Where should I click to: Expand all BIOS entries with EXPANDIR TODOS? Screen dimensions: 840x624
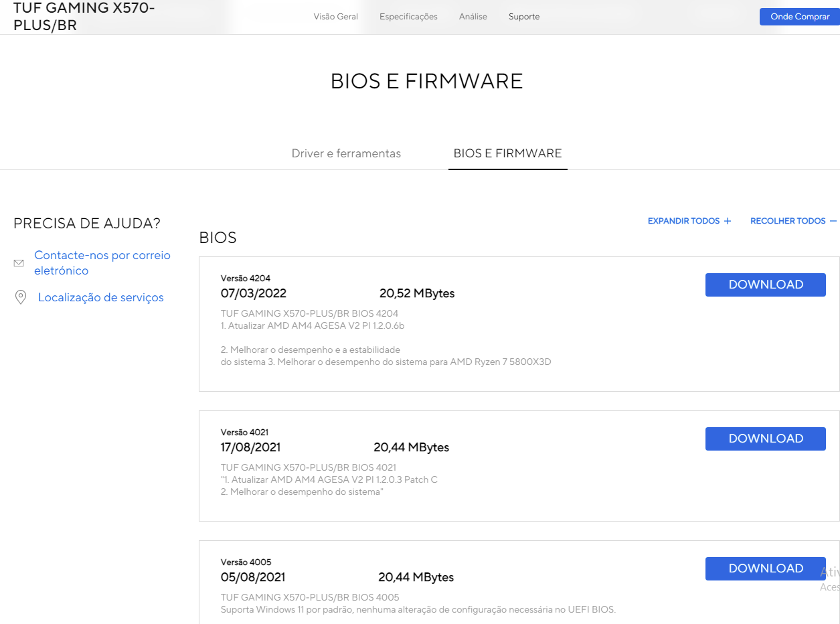pyautogui.click(x=689, y=221)
